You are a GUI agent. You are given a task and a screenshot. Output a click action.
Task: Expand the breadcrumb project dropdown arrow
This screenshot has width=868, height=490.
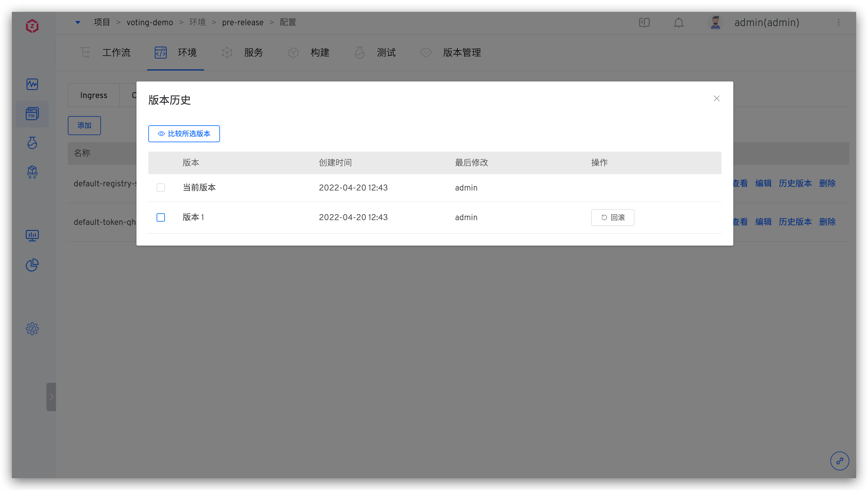click(78, 22)
